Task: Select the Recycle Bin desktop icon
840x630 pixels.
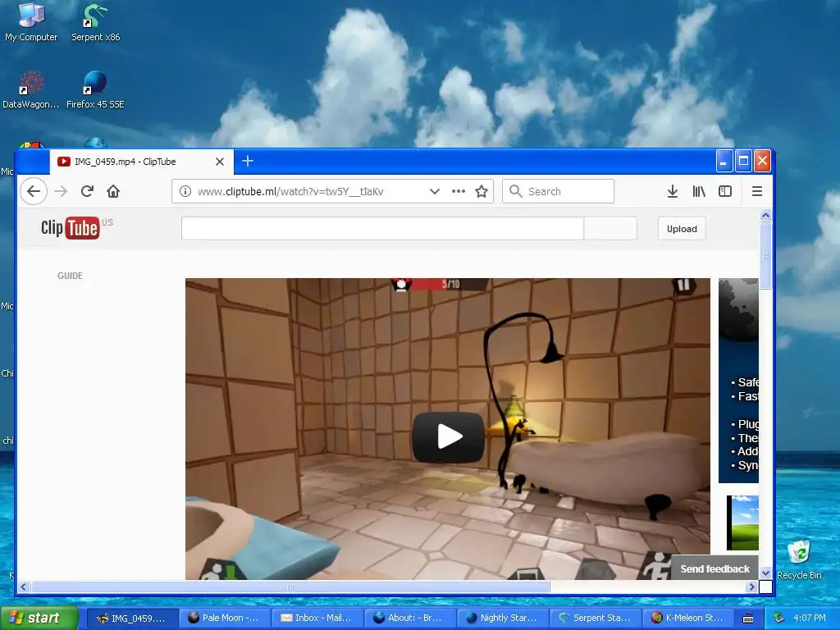Action: click(799, 559)
